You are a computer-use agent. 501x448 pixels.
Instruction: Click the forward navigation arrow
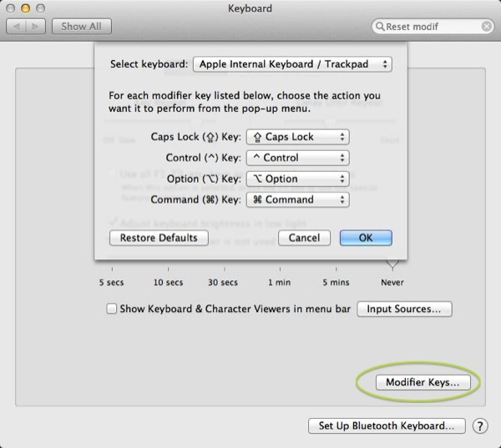[35, 26]
